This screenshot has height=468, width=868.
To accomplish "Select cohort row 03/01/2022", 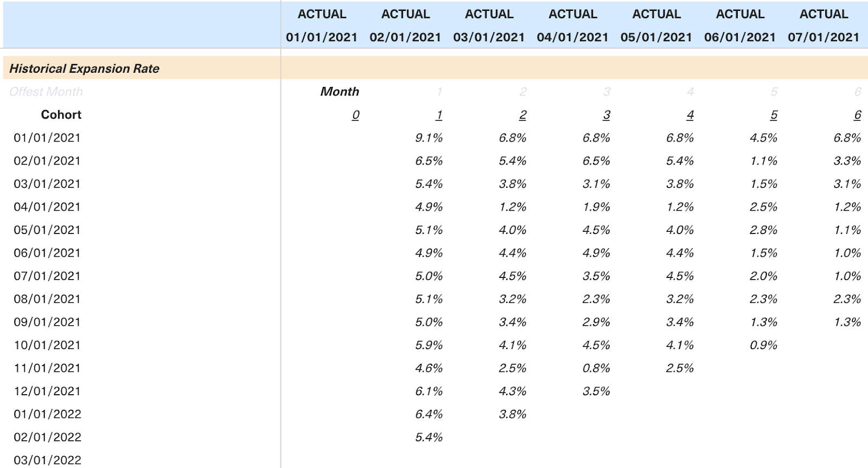I will point(47,460).
